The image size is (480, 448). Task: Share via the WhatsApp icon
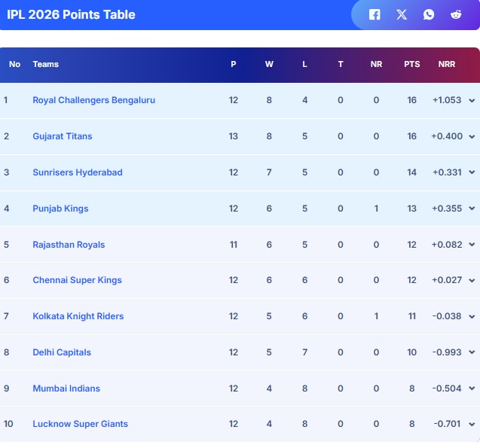(429, 14)
